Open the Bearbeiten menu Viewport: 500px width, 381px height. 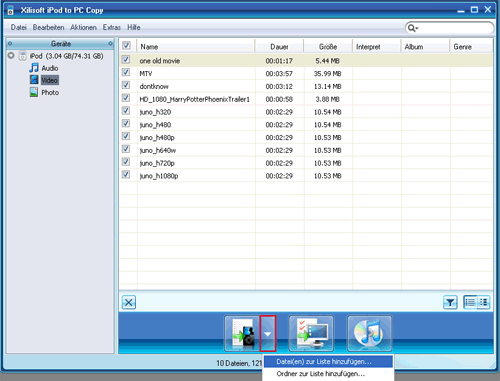pos(48,27)
